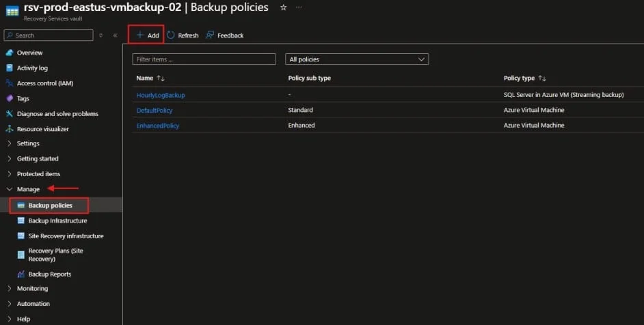Click the Filter items text field
This screenshot has height=325, width=644.
[204, 59]
